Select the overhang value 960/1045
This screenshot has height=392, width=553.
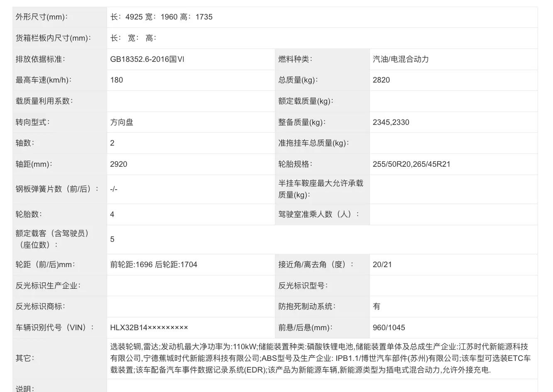389,328
